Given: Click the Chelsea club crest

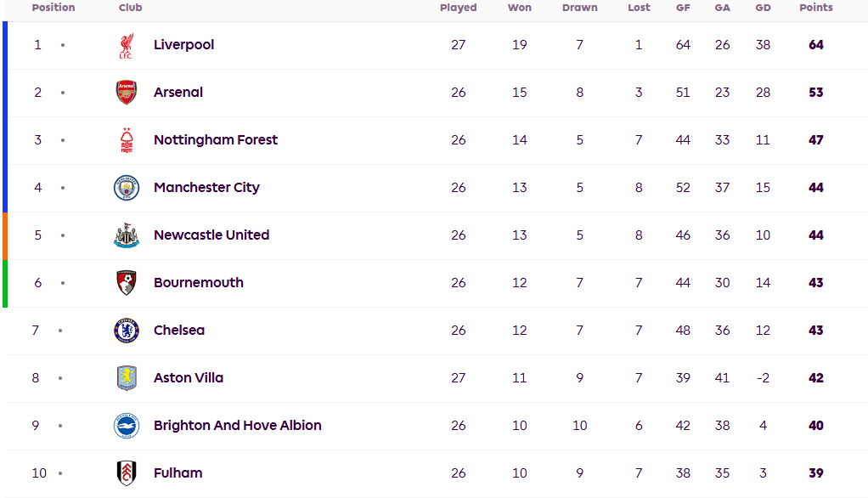Looking at the screenshot, I should pyautogui.click(x=126, y=331).
